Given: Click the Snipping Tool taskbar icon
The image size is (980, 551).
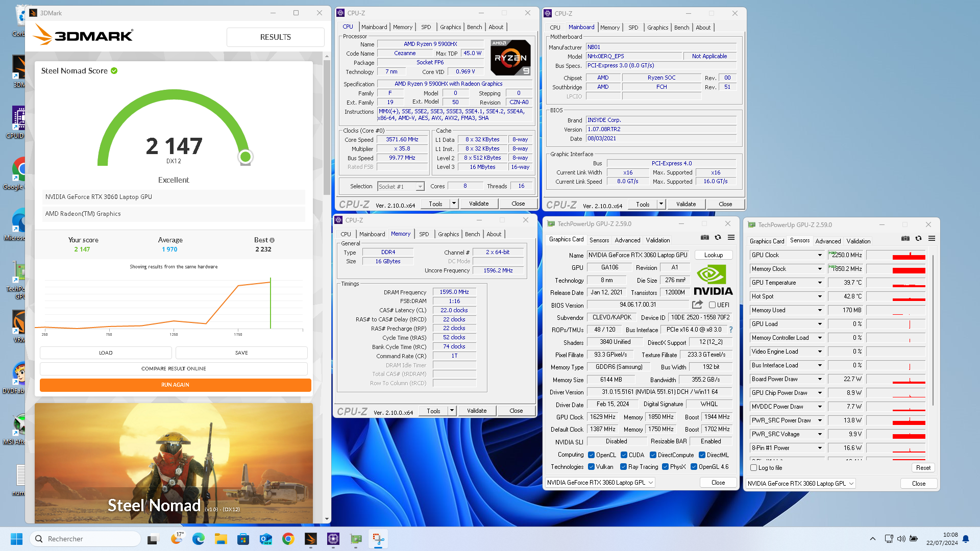Looking at the screenshot, I should tap(378, 539).
